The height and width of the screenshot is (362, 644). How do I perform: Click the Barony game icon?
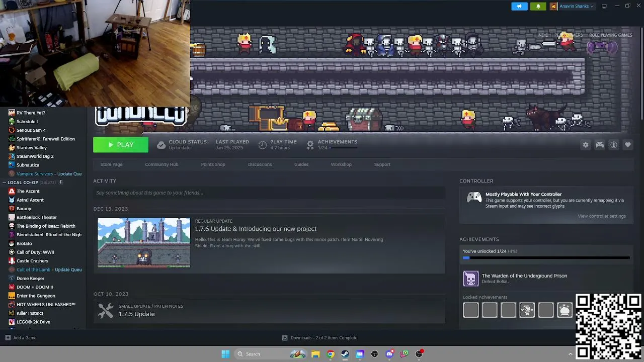tap(12, 209)
